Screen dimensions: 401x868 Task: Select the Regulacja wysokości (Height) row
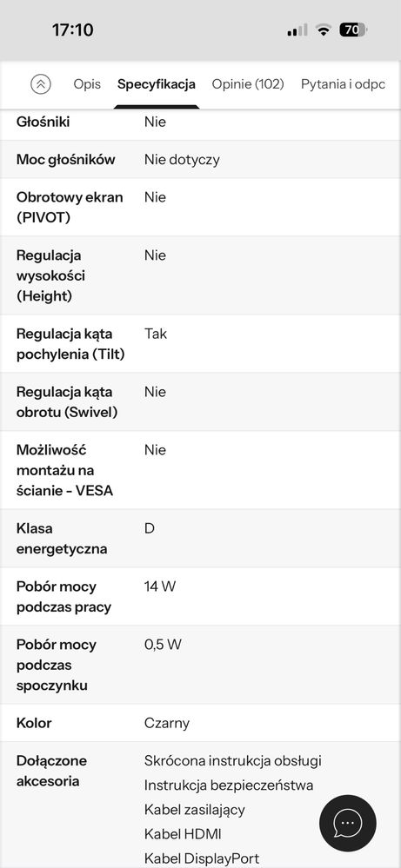200,275
